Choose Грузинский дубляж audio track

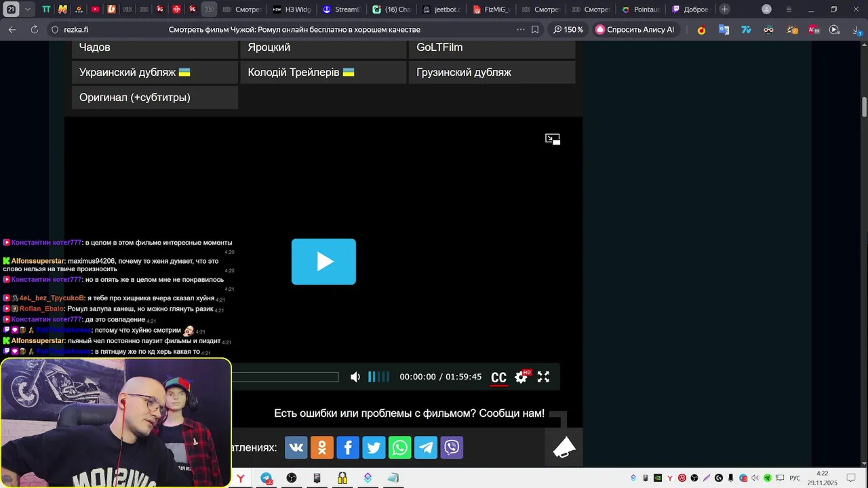tap(492, 73)
